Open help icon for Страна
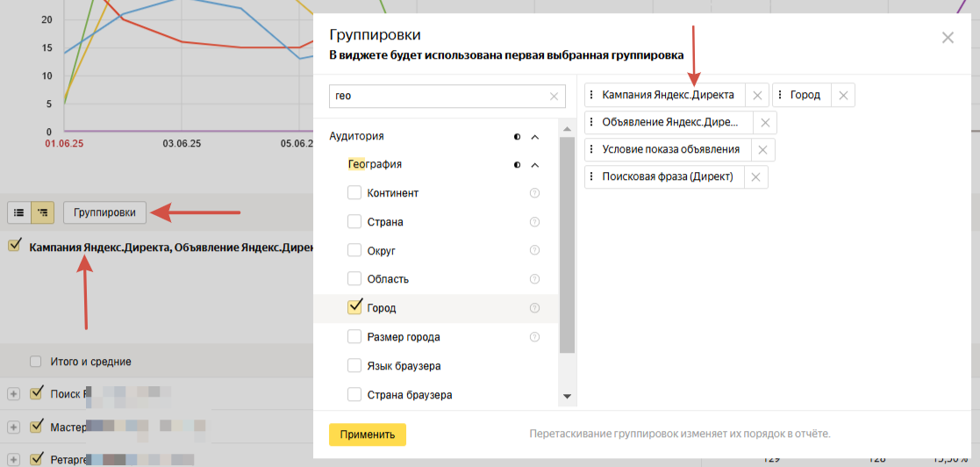The width and height of the screenshot is (980, 467). [x=534, y=222]
